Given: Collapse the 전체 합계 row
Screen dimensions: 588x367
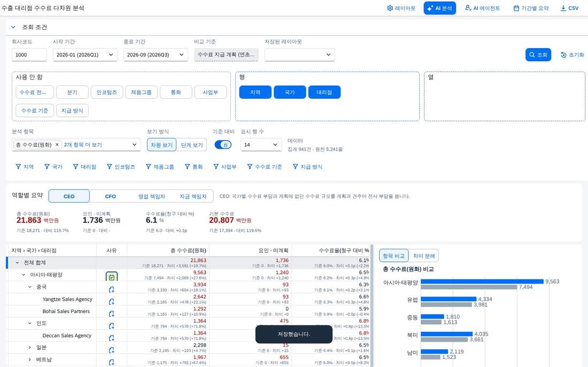Looking at the screenshot, I should tap(17, 263).
